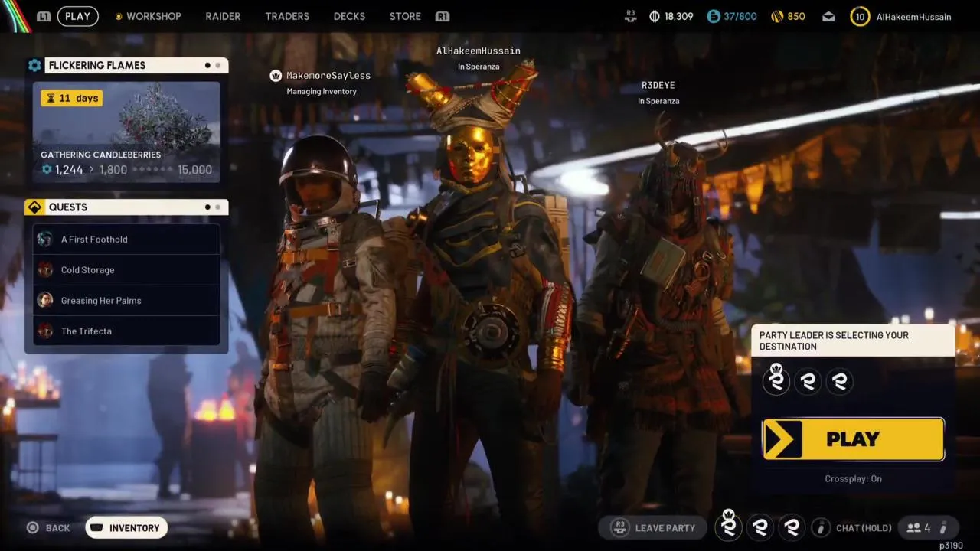The image size is (980, 551).
Task: Click Managing Inventory status text
Action: [322, 91]
